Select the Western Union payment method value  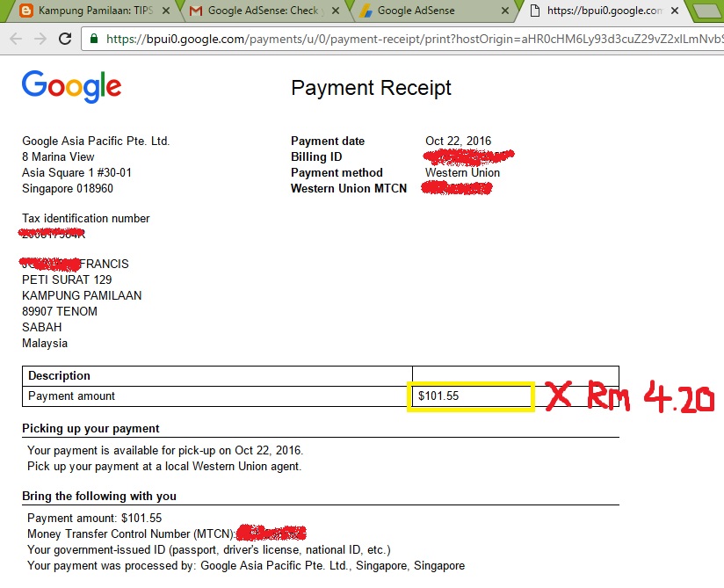click(x=462, y=173)
